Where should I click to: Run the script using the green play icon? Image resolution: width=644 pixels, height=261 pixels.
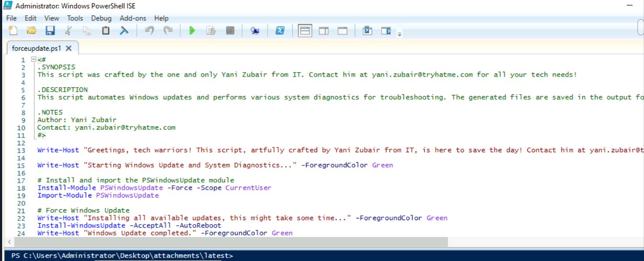[x=192, y=30]
